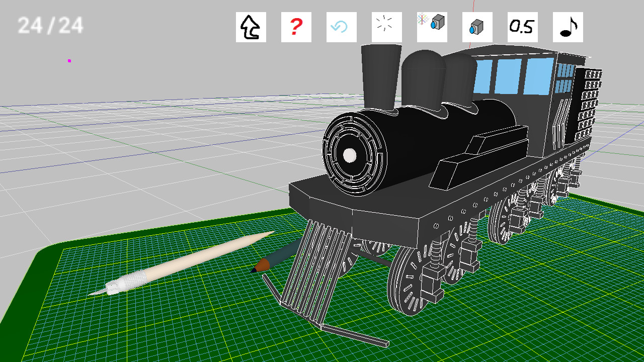Click the 0.5 value button
The width and height of the screenshot is (644, 362).
(523, 27)
